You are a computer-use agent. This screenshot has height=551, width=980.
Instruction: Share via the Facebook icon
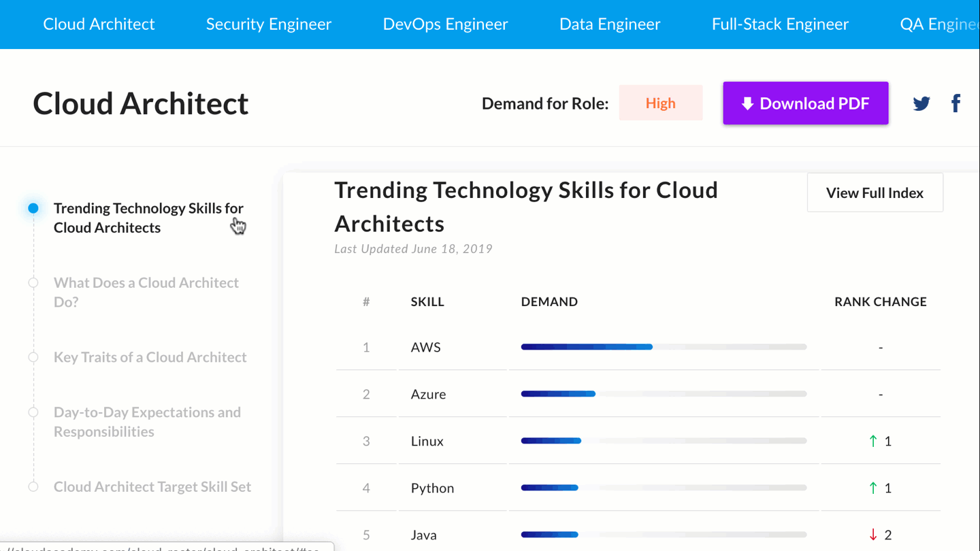point(956,103)
